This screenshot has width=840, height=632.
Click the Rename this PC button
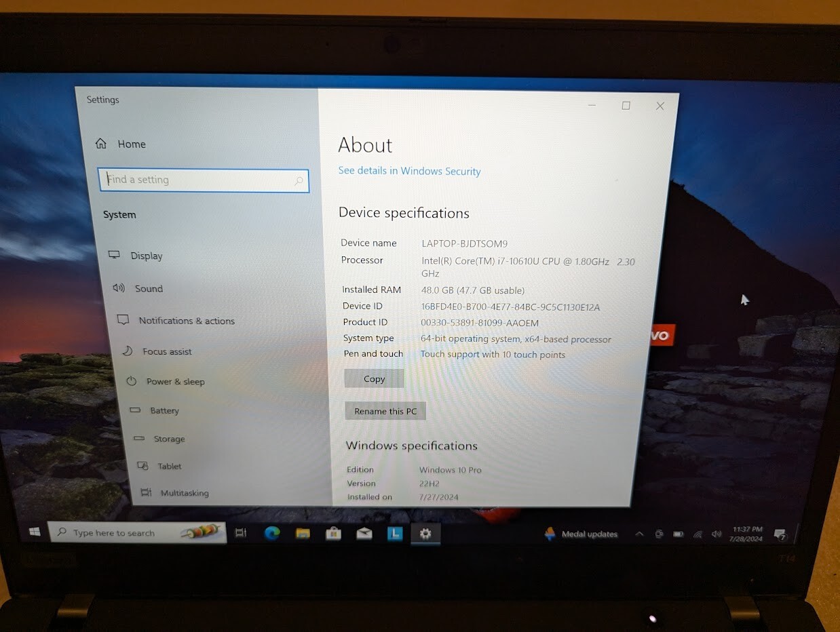(385, 411)
